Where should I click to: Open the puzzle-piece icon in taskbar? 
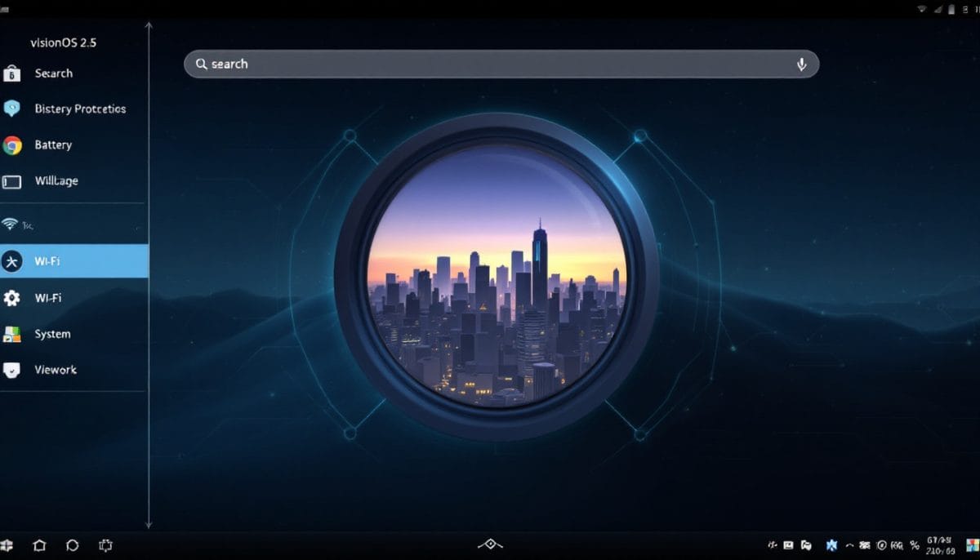(105, 545)
